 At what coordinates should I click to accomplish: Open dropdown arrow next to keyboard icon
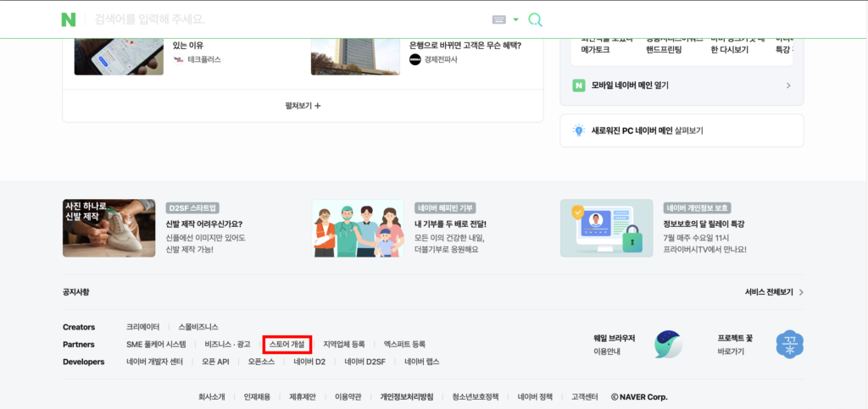(x=515, y=19)
